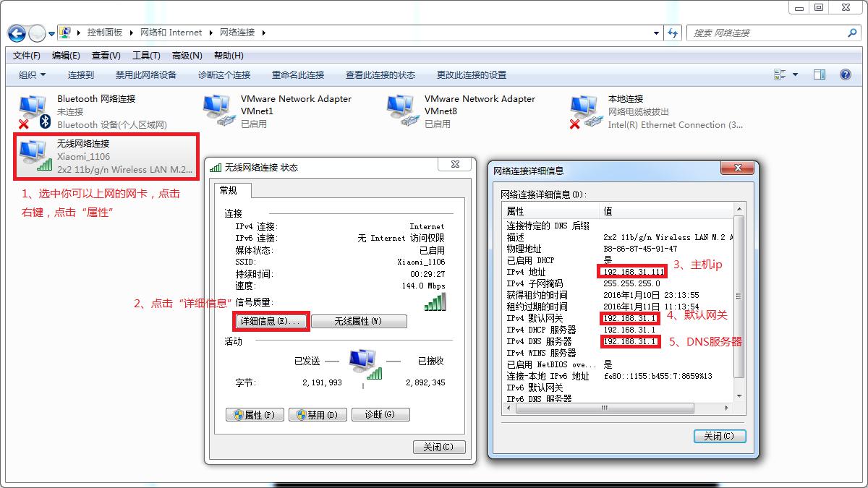868x488 pixels.
Task: Click 诊断这个连接 in the toolbar
Action: pyautogui.click(x=224, y=75)
